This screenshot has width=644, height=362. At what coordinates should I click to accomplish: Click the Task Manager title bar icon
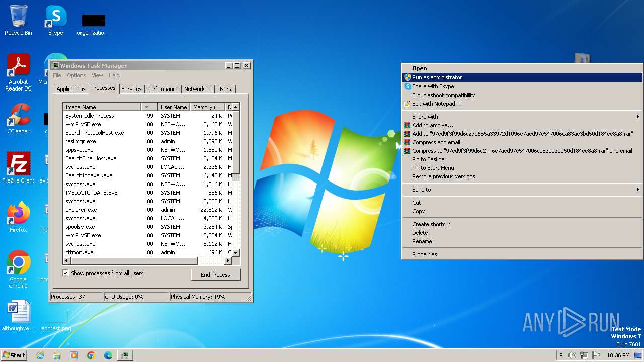point(56,66)
